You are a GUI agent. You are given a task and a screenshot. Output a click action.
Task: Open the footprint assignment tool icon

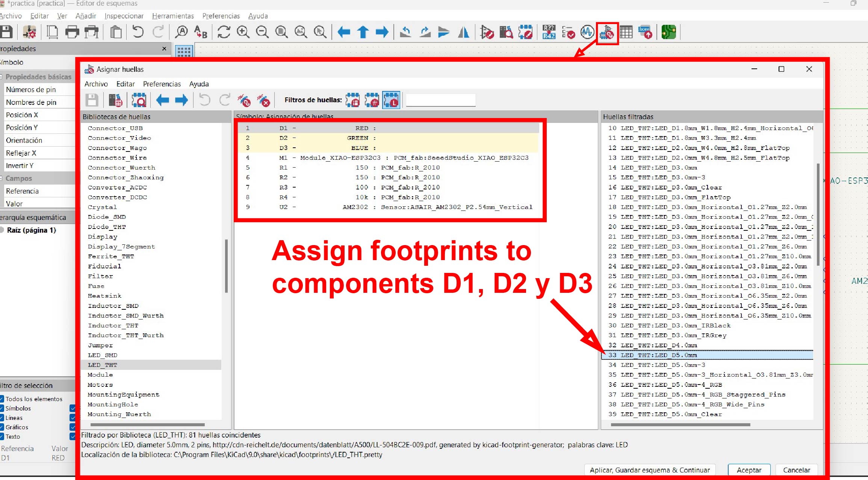click(607, 33)
